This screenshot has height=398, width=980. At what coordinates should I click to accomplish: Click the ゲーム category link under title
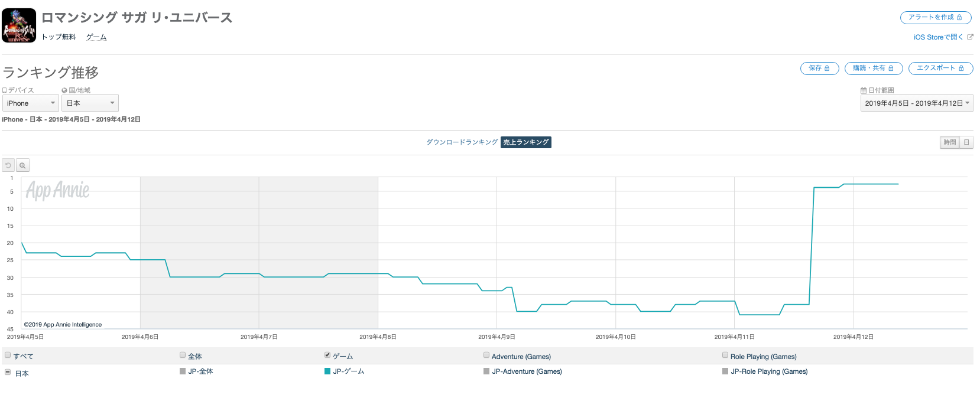click(x=96, y=37)
